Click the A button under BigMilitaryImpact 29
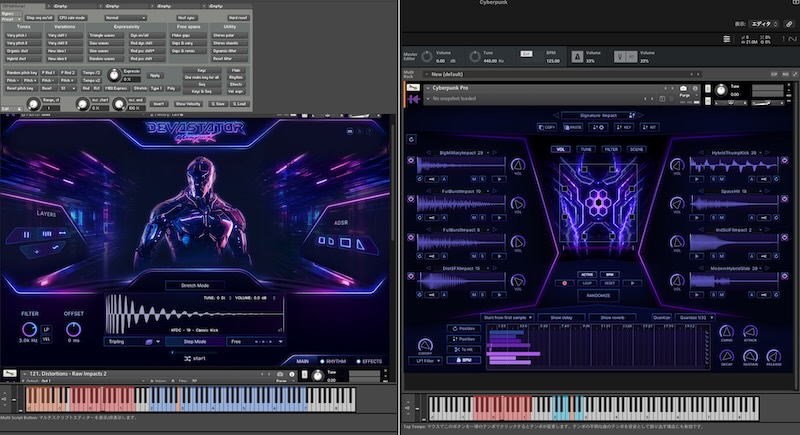The width and height of the screenshot is (800, 435). click(x=444, y=179)
